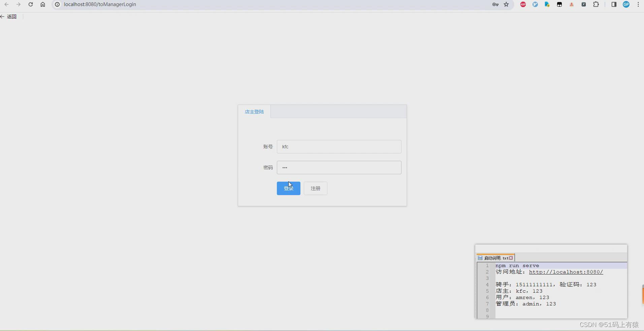Viewport: 644px width, 331px height.
Task: Open the http://localhost:8080/ link in editor
Action: coord(566,272)
